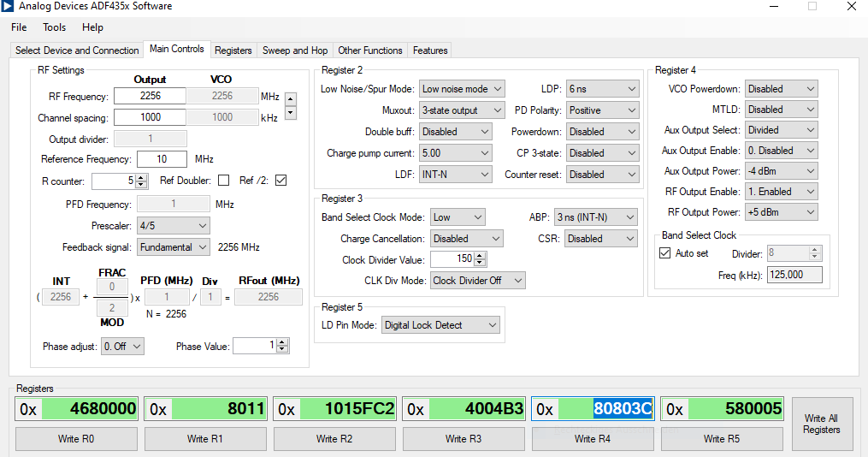
Task: Click the R0 register value 4680000 field
Action: pyautogui.click(x=90, y=409)
